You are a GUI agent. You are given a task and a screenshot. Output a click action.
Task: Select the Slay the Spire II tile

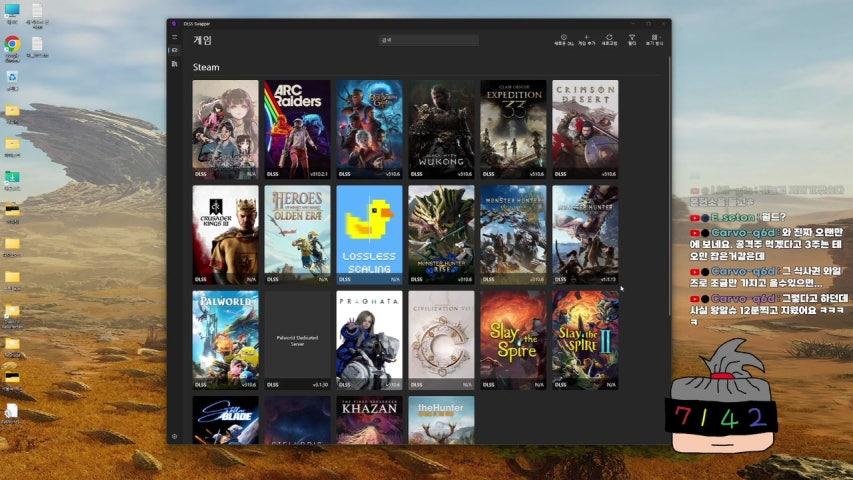coord(585,340)
